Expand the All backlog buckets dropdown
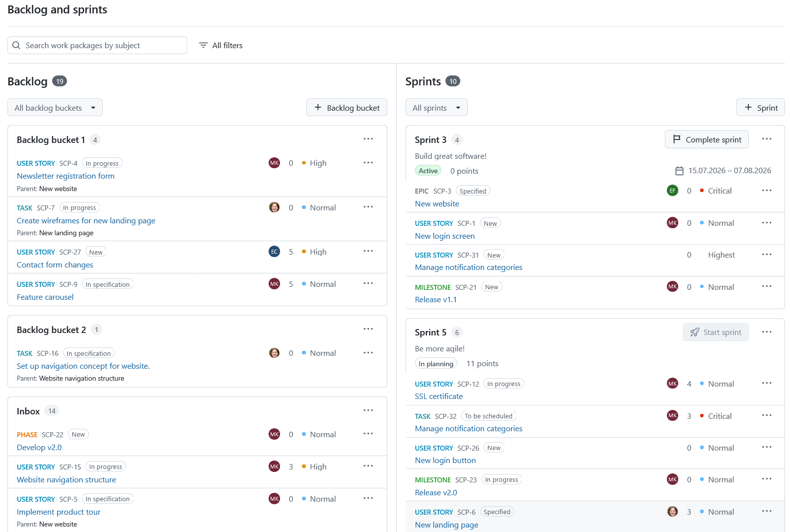Viewport: 790px width, 532px height. point(55,108)
